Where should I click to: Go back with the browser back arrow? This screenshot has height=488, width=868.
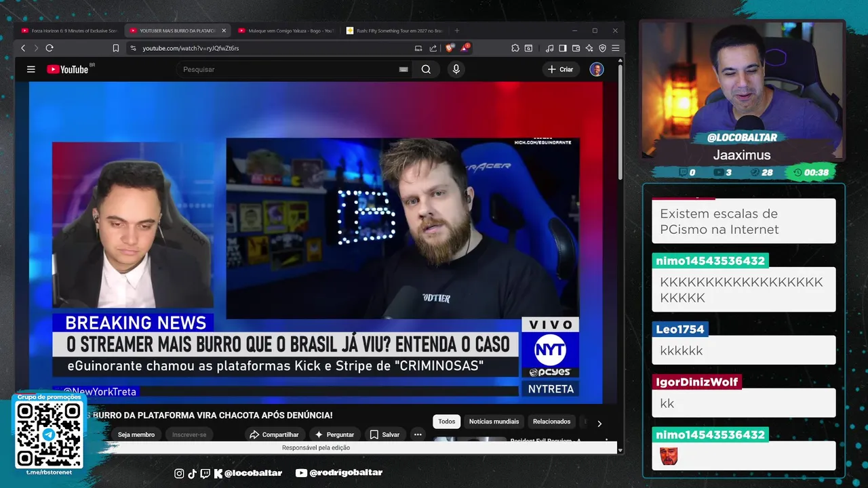[x=23, y=48]
